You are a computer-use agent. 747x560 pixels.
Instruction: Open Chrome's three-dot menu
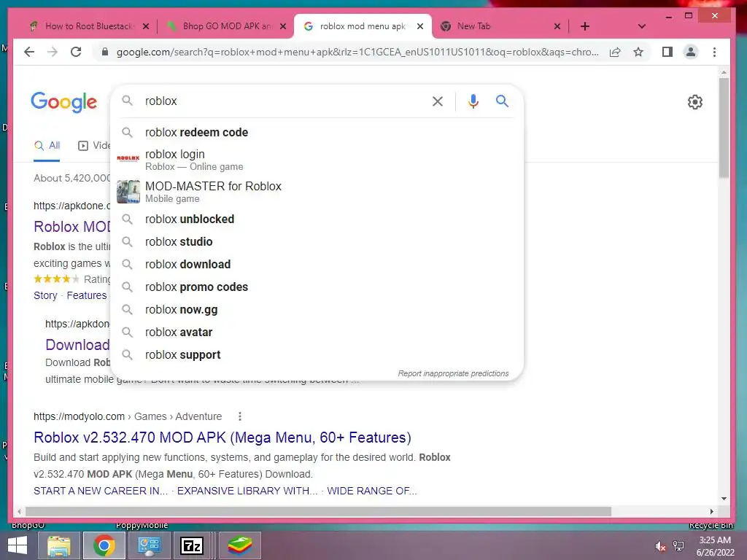tap(714, 52)
